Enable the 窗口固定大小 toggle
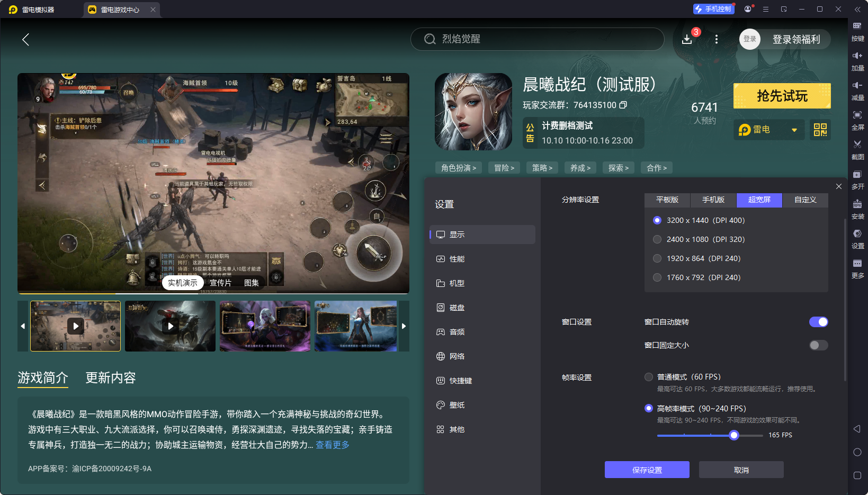Viewport: 868px width, 495px height. (818, 345)
